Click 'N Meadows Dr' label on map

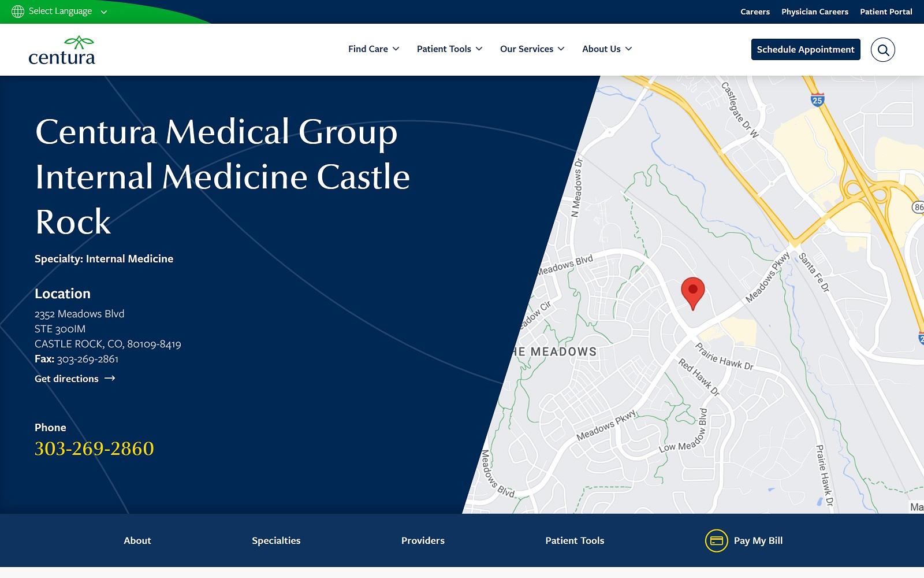(x=577, y=187)
